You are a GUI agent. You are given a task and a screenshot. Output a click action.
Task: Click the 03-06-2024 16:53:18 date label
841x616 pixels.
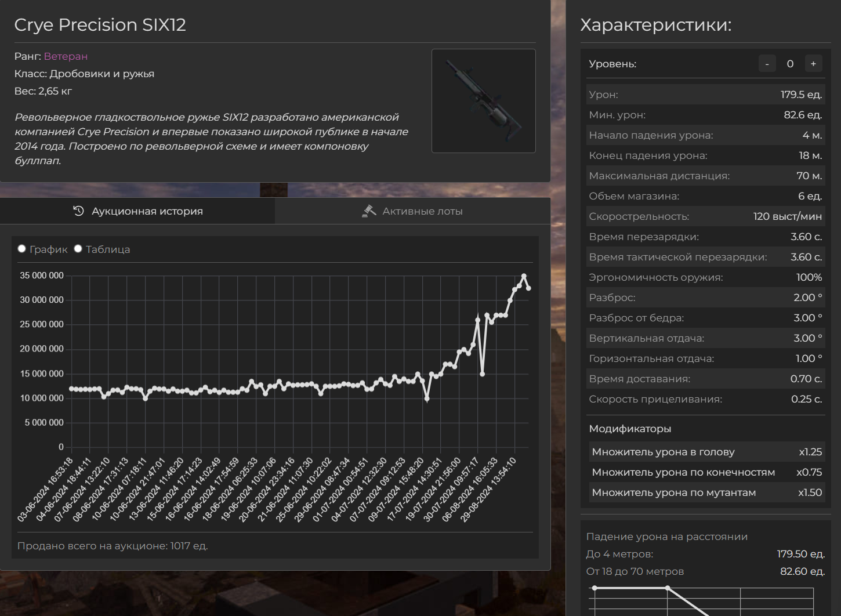pos(46,490)
